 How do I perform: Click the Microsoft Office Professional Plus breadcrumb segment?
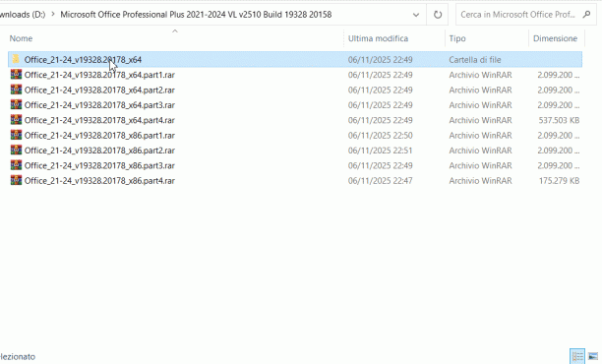point(196,15)
